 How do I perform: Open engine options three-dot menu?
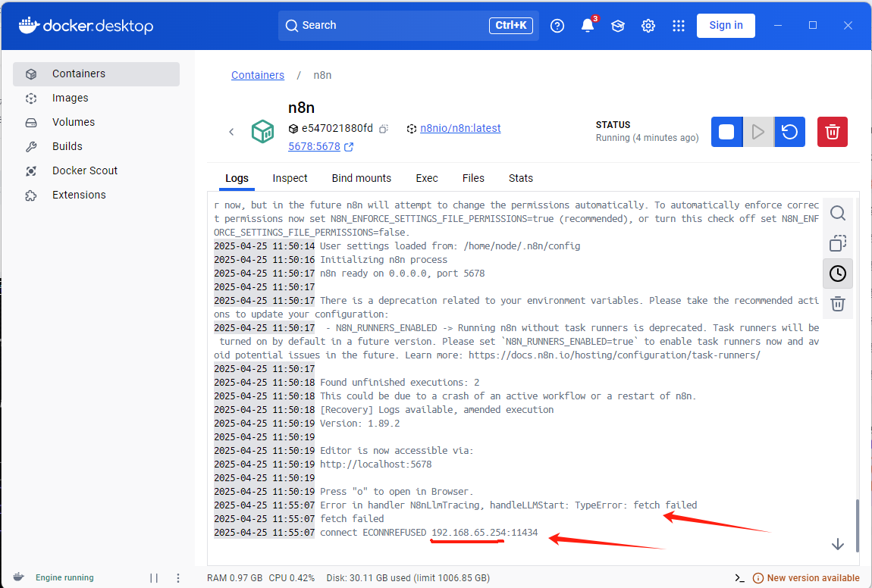click(x=178, y=578)
